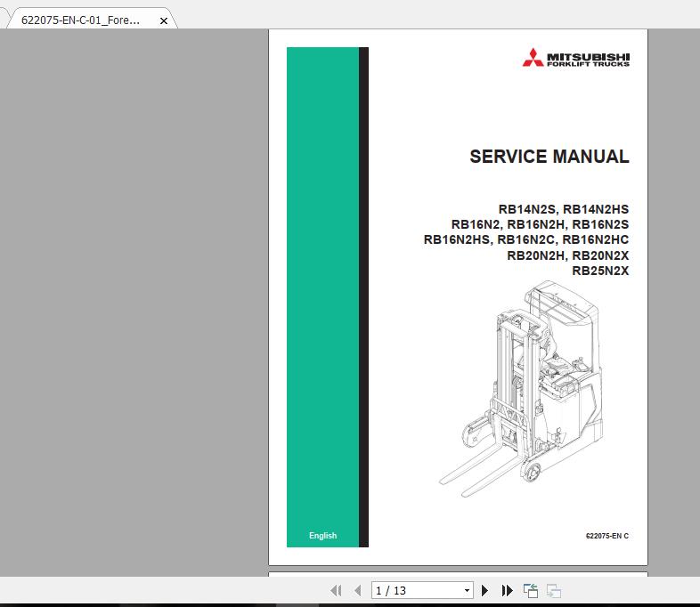Click the SERVICE MANUAL title text

tap(549, 157)
